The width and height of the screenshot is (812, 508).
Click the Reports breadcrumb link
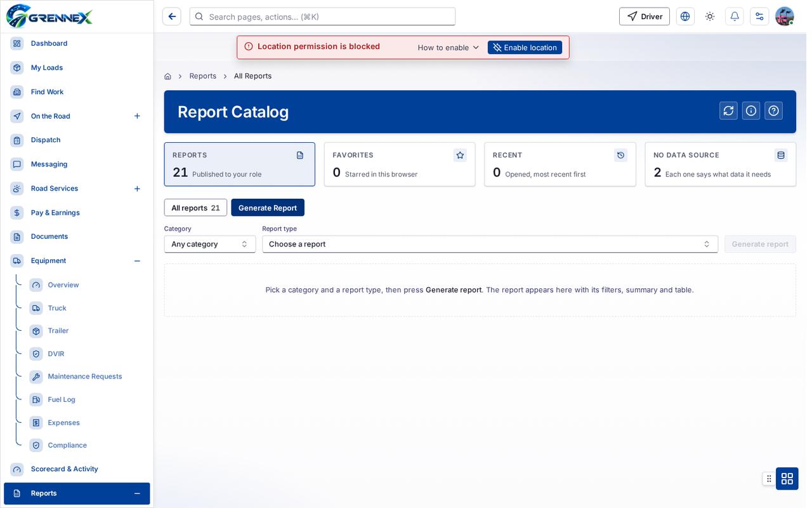[203, 76]
